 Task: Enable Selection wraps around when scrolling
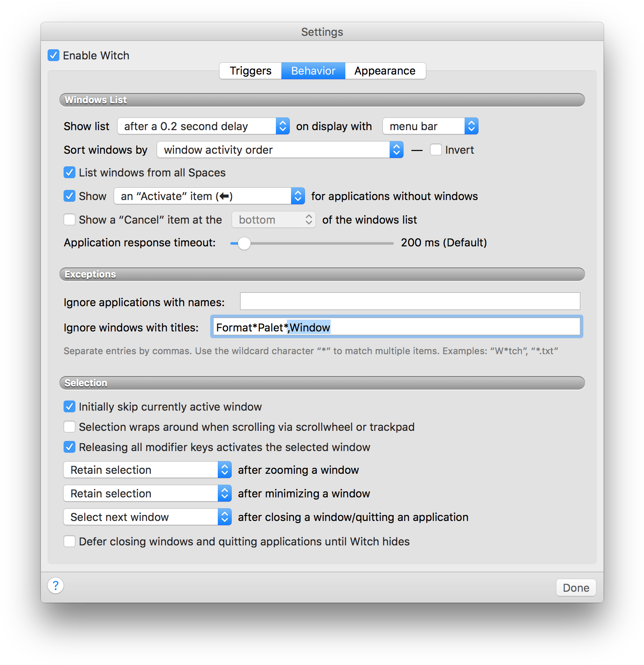click(x=69, y=427)
